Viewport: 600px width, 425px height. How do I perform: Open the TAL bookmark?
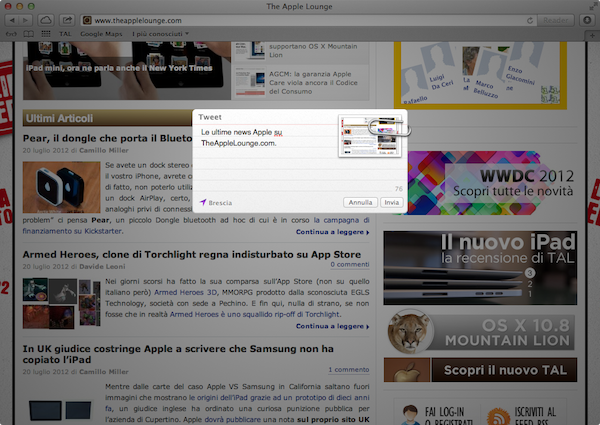65,34
